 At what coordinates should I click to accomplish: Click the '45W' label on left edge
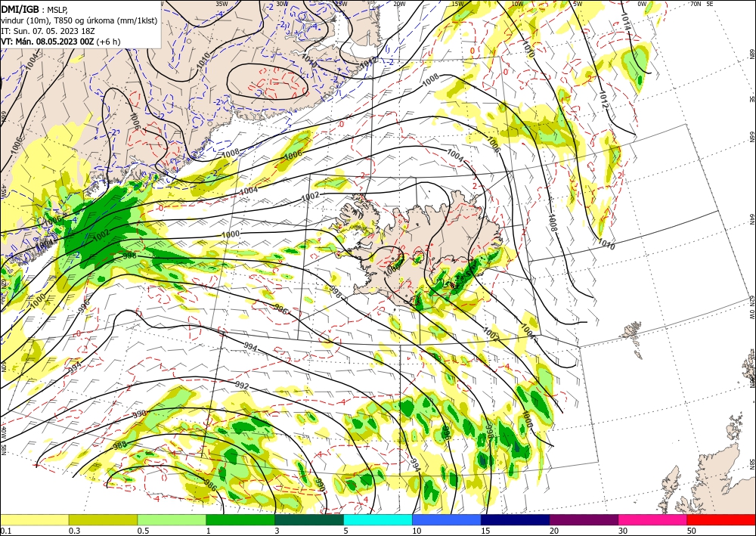tap(3, 191)
